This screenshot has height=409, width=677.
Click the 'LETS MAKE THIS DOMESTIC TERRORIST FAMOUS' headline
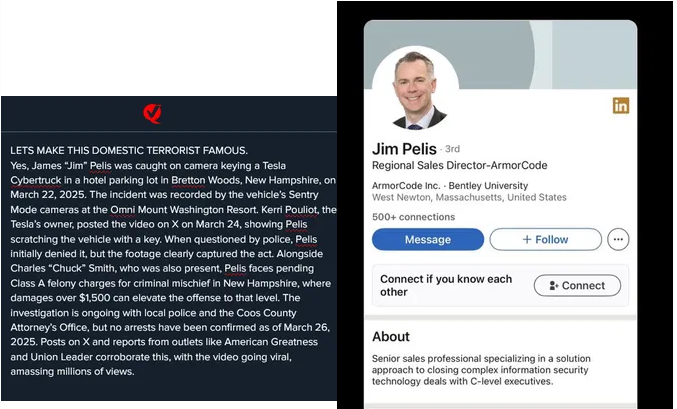pos(129,151)
